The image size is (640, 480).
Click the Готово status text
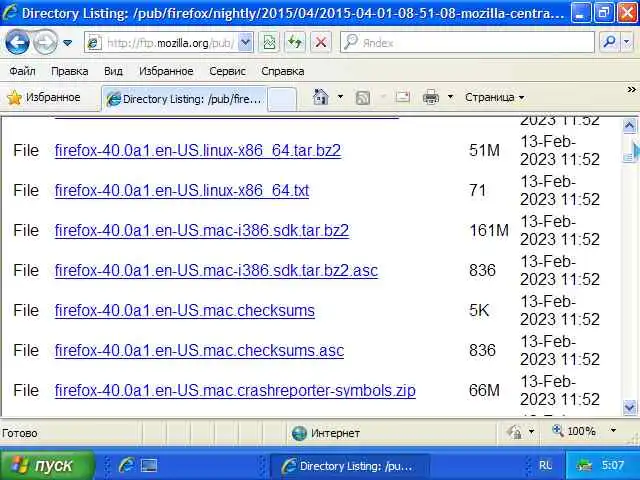pos(20,433)
